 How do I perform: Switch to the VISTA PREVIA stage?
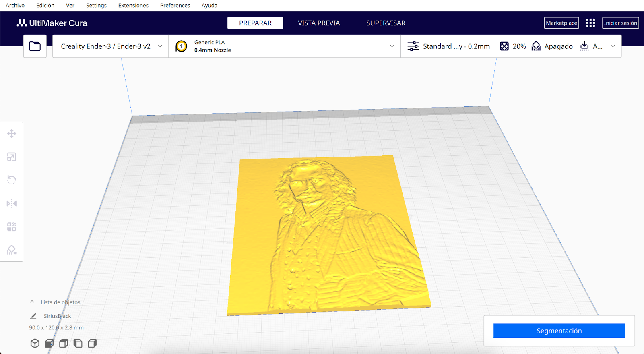[319, 23]
